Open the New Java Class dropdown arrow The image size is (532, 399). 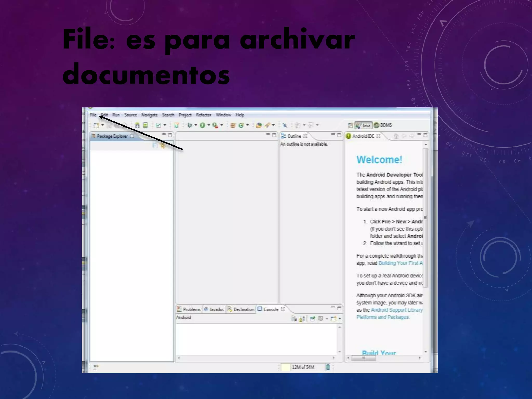[x=248, y=125]
